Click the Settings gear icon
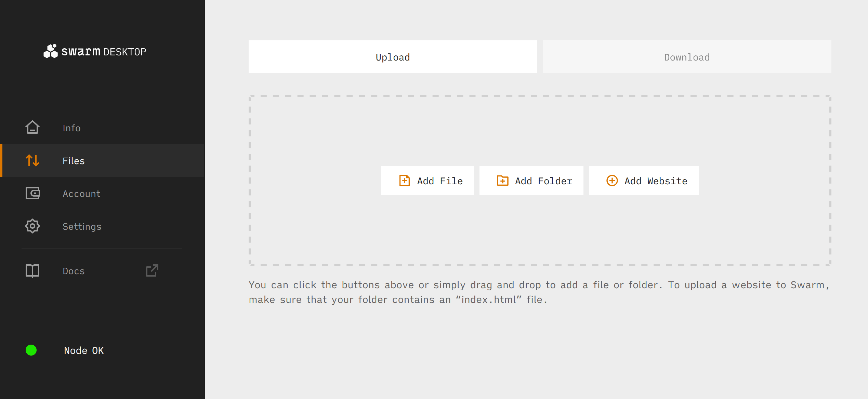The image size is (868, 399). [32, 226]
